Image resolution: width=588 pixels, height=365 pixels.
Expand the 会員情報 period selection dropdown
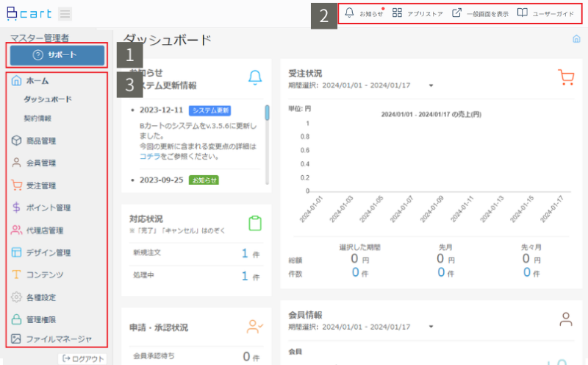click(x=431, y=327)
